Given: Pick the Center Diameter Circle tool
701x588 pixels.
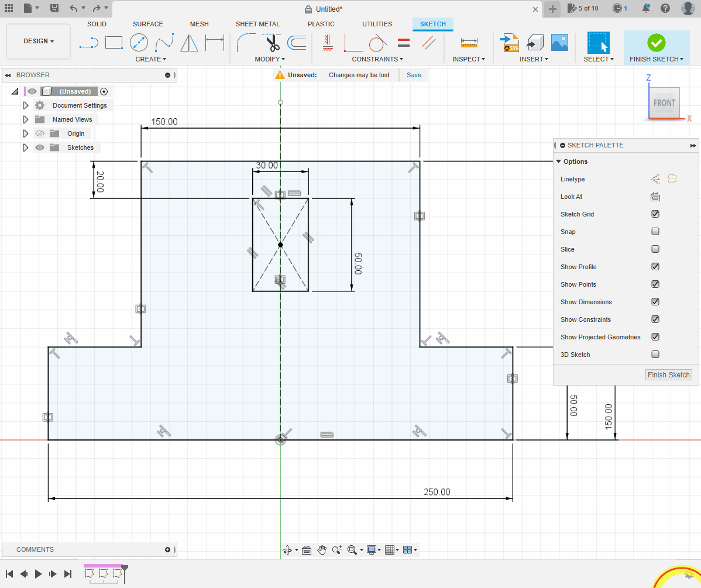Looking at the screenshot, I should (139, 43).
